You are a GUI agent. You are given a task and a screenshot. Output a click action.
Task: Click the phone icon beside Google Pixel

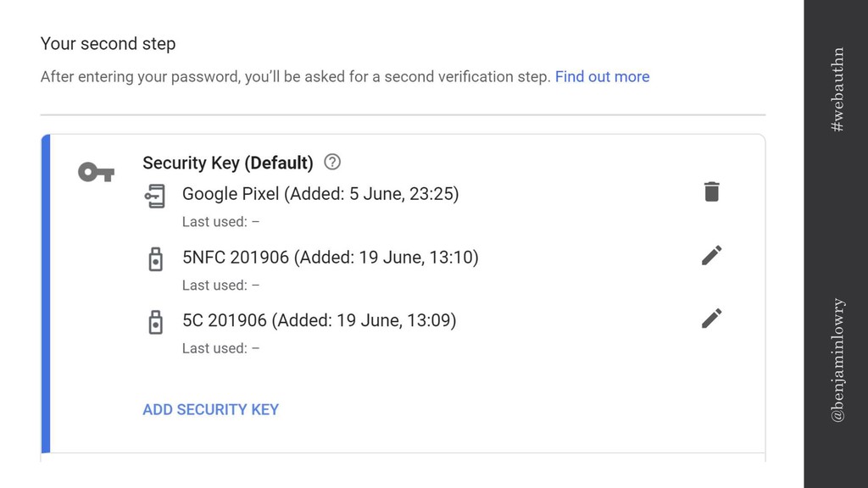(155, 195)
